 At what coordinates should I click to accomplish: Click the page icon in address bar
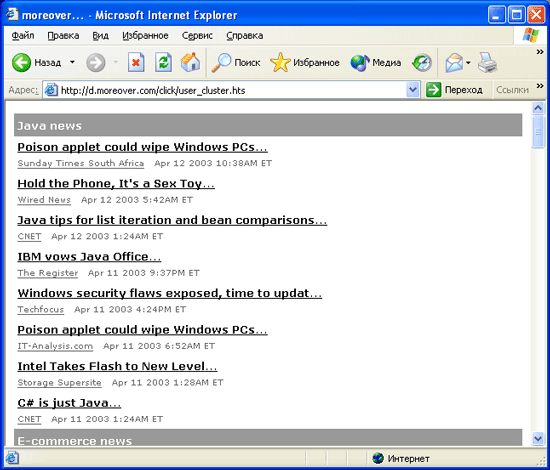(x=51, y=90)
